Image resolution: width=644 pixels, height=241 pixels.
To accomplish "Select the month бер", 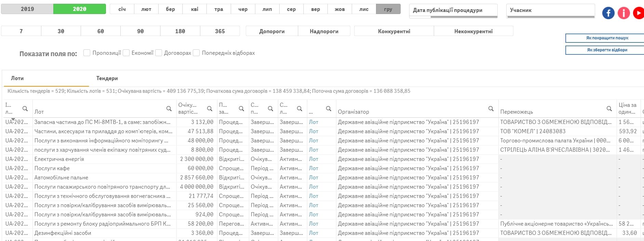I will pos(171,9).
